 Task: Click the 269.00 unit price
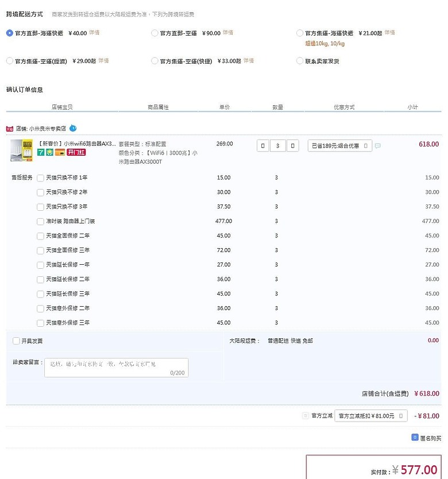[x=225, y=144]
